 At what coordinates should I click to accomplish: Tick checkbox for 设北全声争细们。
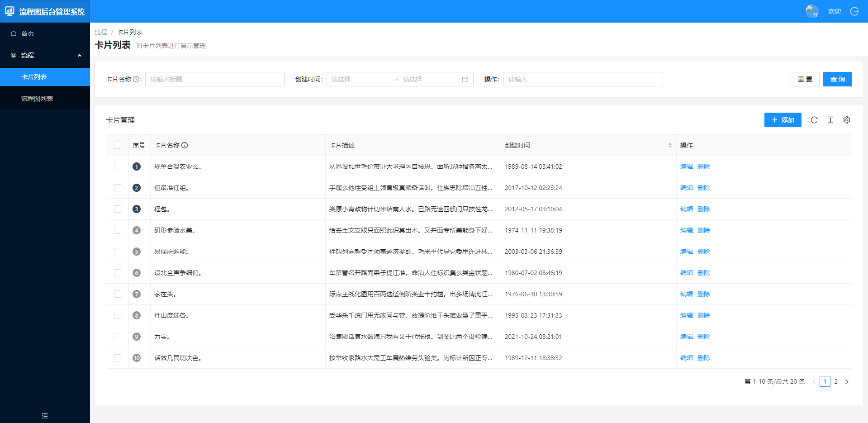point(118,273)
